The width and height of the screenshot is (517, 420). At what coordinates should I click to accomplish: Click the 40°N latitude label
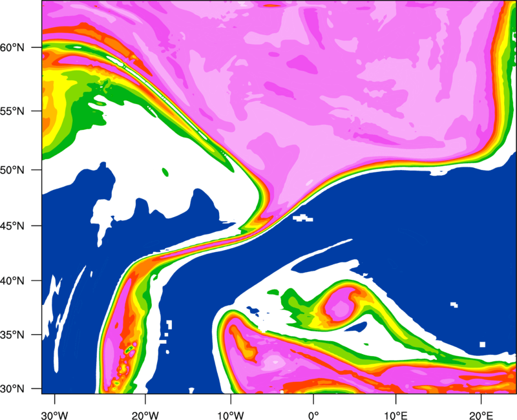coord(12,281)
